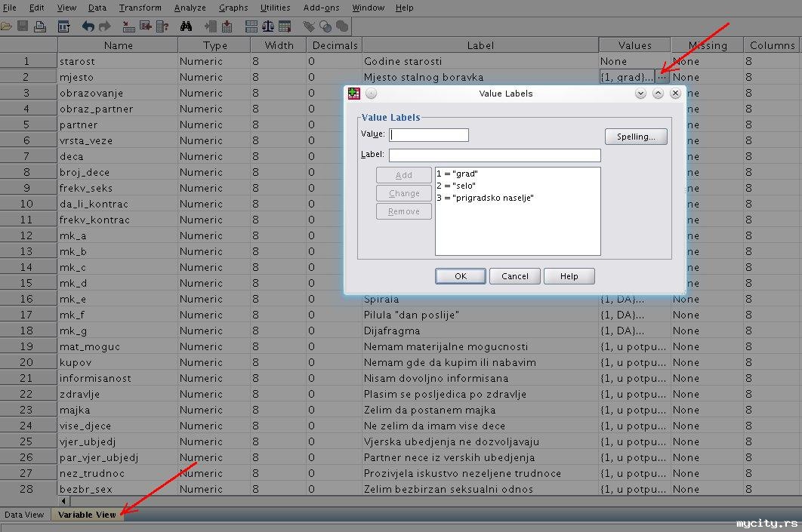
Task: Click the Add button
Action: 403,175
